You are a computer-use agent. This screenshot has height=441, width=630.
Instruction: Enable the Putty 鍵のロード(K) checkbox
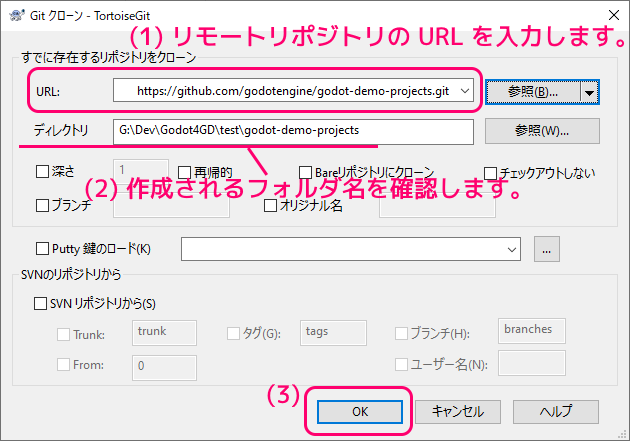coord(42,249)
